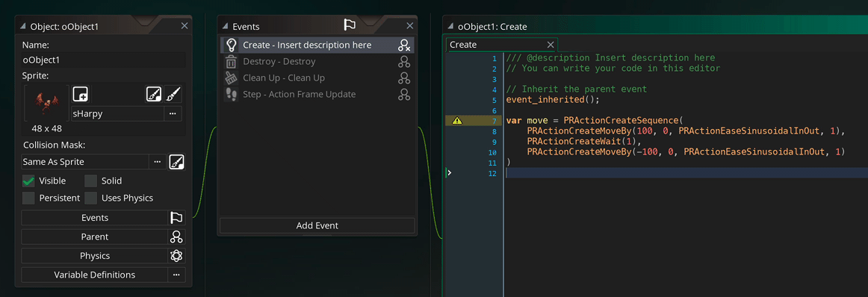Open the Physics button
Viewport: 868px width, 297px height.
(x=95, y=256)
